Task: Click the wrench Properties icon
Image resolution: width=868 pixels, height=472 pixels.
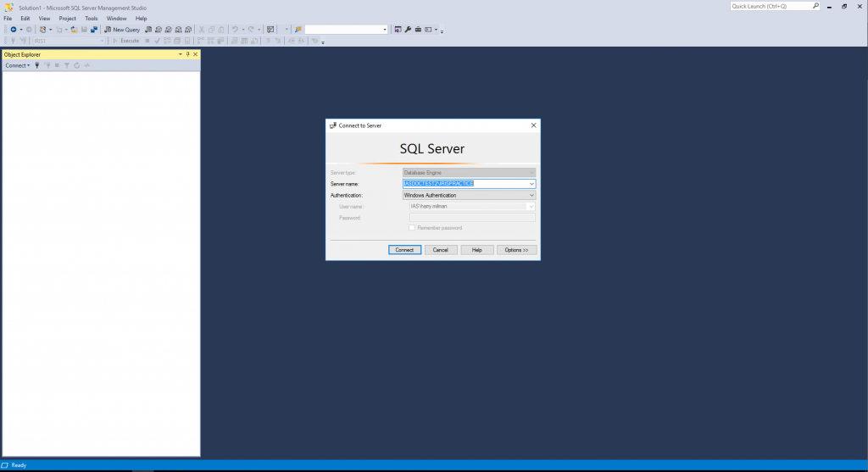Action: pyautogui.click(x=408, y=30)
